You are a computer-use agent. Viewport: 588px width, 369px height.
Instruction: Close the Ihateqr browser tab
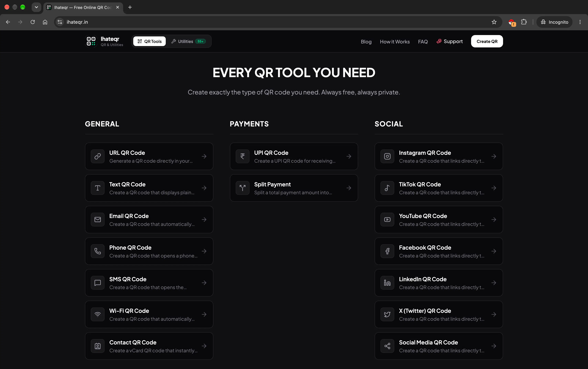point(118,7)
